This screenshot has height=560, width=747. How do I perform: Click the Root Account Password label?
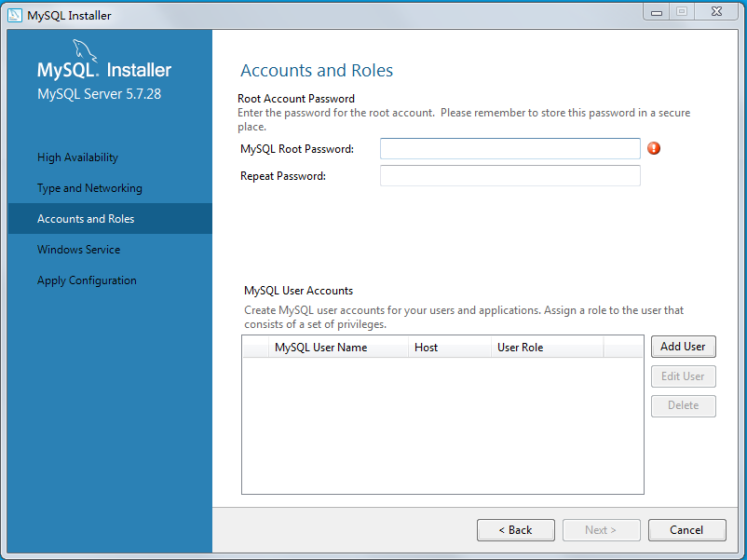point(296,99)
